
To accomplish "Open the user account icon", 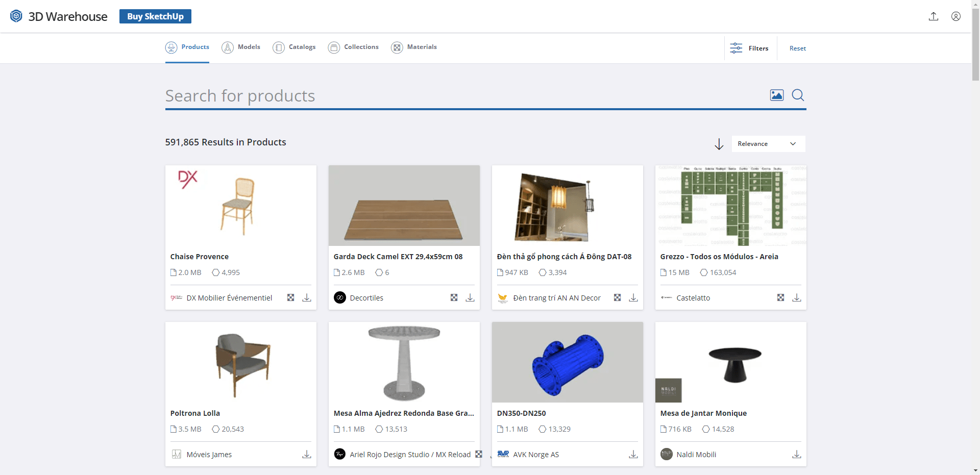I will click(x=956, y=16).
